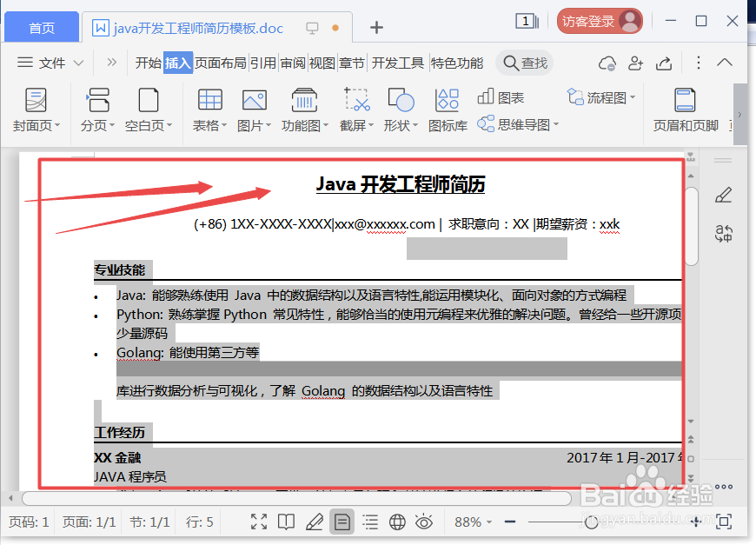Click the horizontal scrollbar
The image size is (756, 545).
pyautogui.click(x=296, y=497)
